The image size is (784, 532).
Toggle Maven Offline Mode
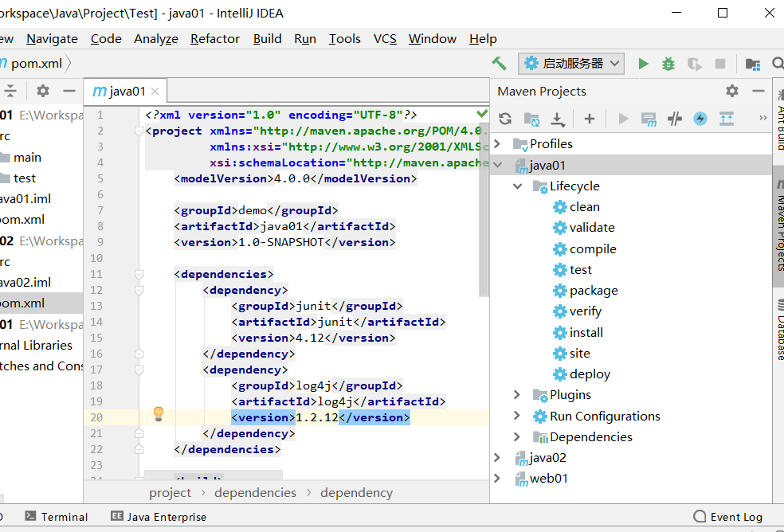[675, 119]
